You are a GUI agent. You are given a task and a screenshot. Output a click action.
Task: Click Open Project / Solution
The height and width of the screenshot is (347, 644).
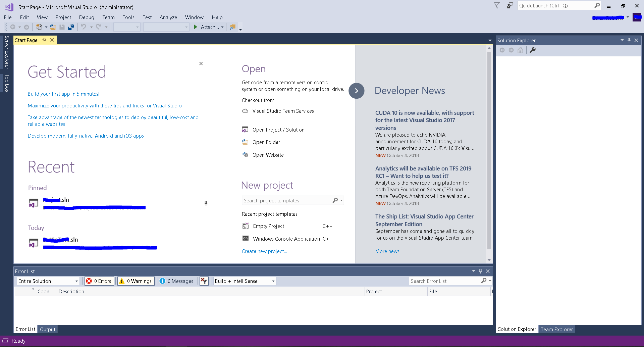pos(278,130)
